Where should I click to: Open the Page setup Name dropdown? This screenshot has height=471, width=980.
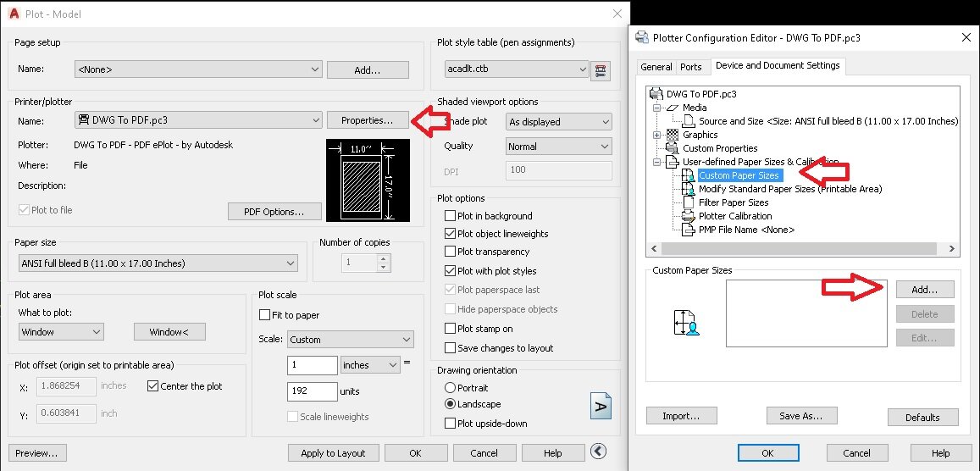coord(198,70)
